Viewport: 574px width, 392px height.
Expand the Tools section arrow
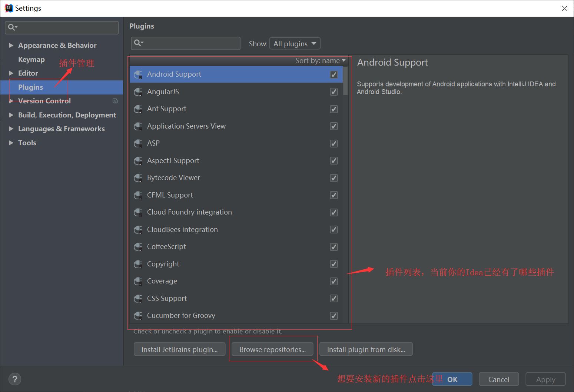pyautogui.click(x=11, y=143)
